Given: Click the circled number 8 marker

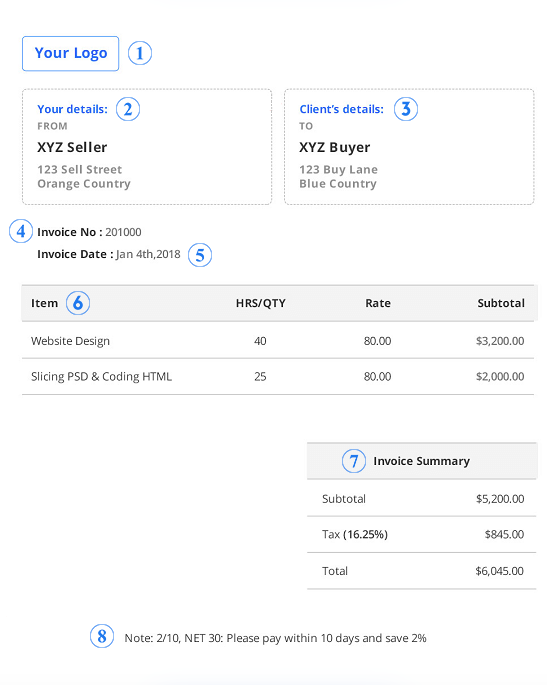Looking at the screenshot, I should 102,637.
